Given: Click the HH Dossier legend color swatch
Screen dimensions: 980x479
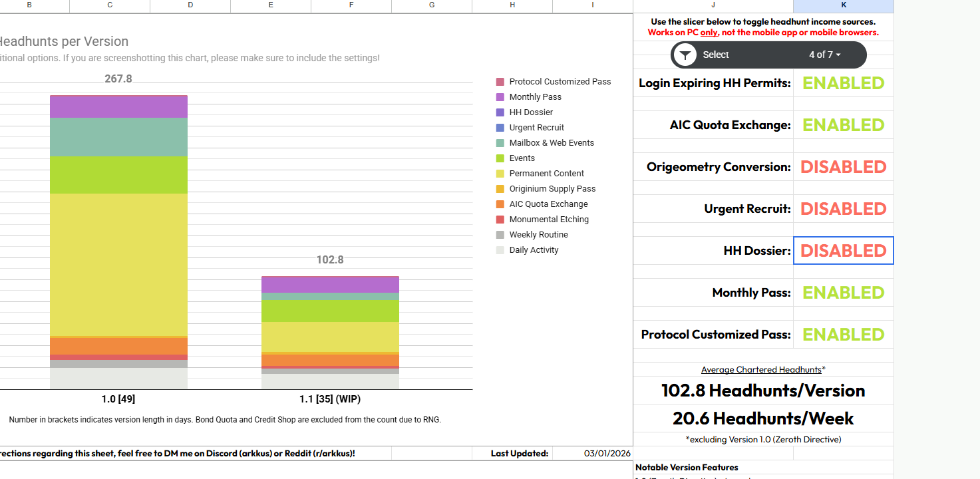Looking at the screenshot, I should [500, 112].
